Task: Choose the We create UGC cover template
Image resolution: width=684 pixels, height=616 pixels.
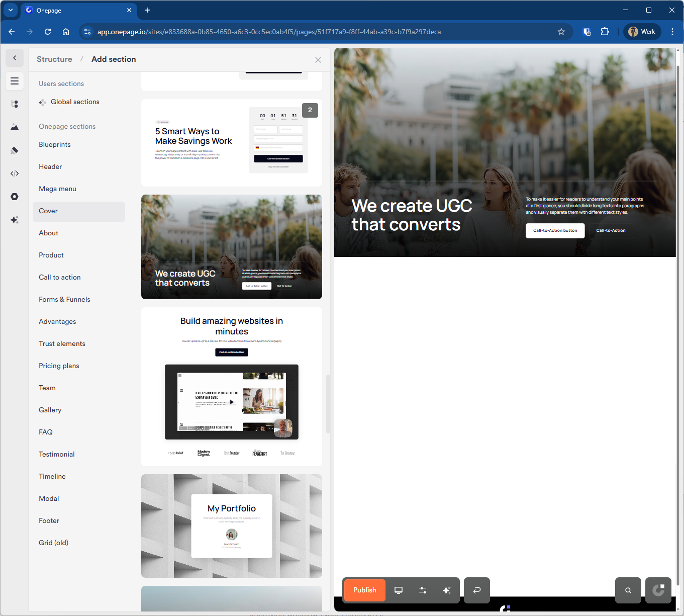Action: click(232, 247)
